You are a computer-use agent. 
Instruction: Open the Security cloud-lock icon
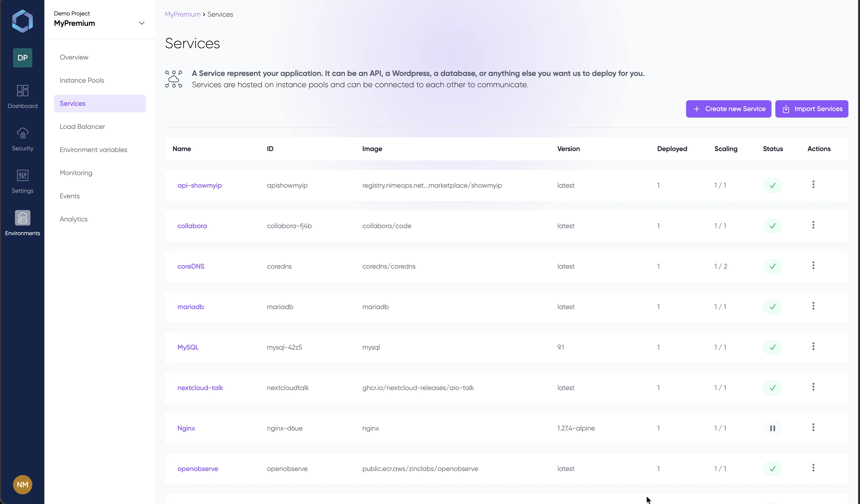[22, 133]
